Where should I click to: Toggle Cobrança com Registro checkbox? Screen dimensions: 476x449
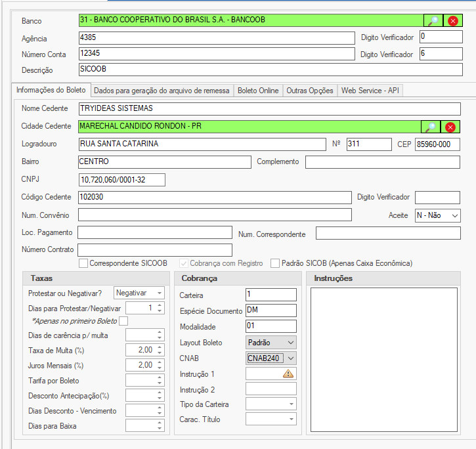pyautogui.click(x=184, y=263)
